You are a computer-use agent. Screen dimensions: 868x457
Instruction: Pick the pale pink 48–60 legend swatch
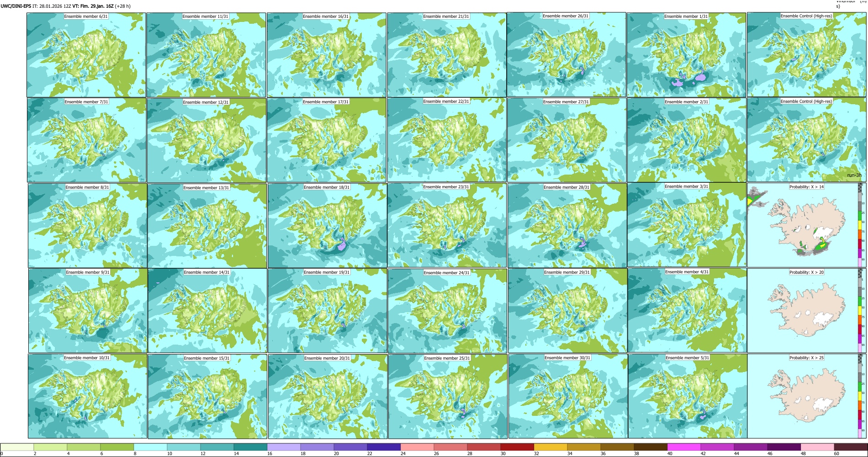coord(817,447)
